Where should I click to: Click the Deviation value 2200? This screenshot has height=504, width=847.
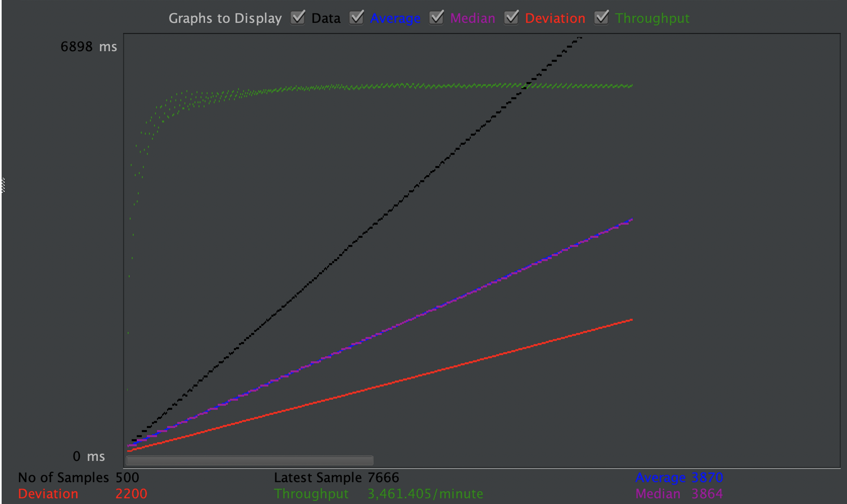click(x=131, y=494)
